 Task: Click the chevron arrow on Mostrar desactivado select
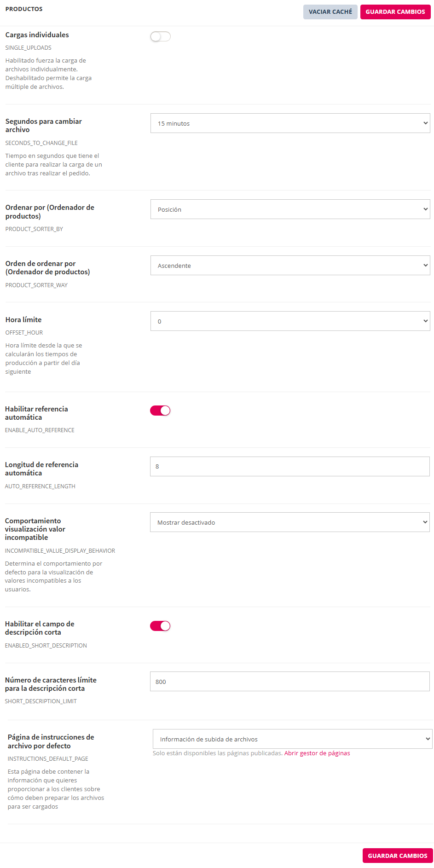coord(425,522)
